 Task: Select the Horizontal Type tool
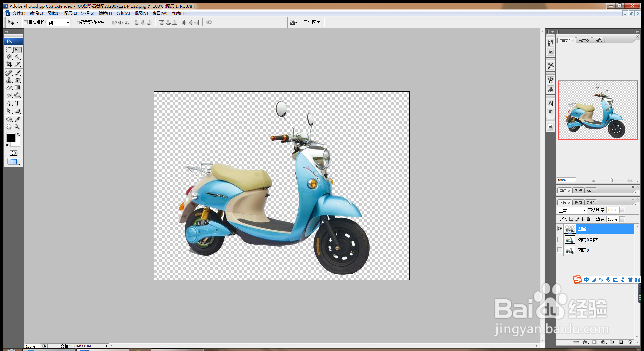click(x=18, y=104)
